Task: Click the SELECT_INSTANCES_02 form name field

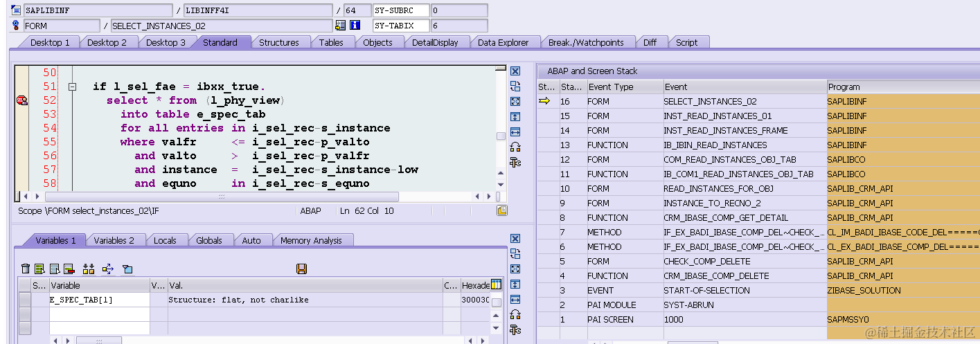Action: 221,26
